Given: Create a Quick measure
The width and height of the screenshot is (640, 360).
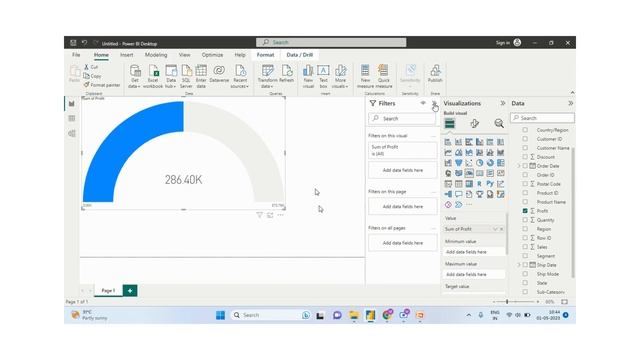Looking at the screenshot, I should click(x=384, y=76).
